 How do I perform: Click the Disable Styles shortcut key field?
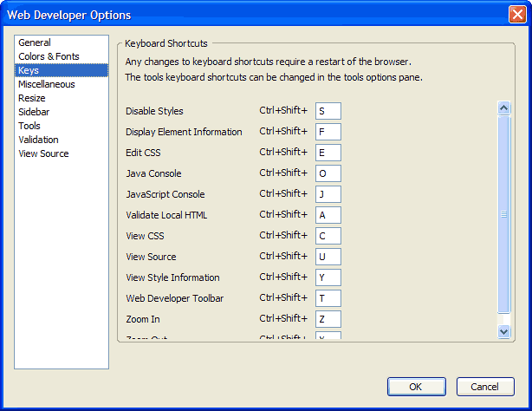coord(328,111)
